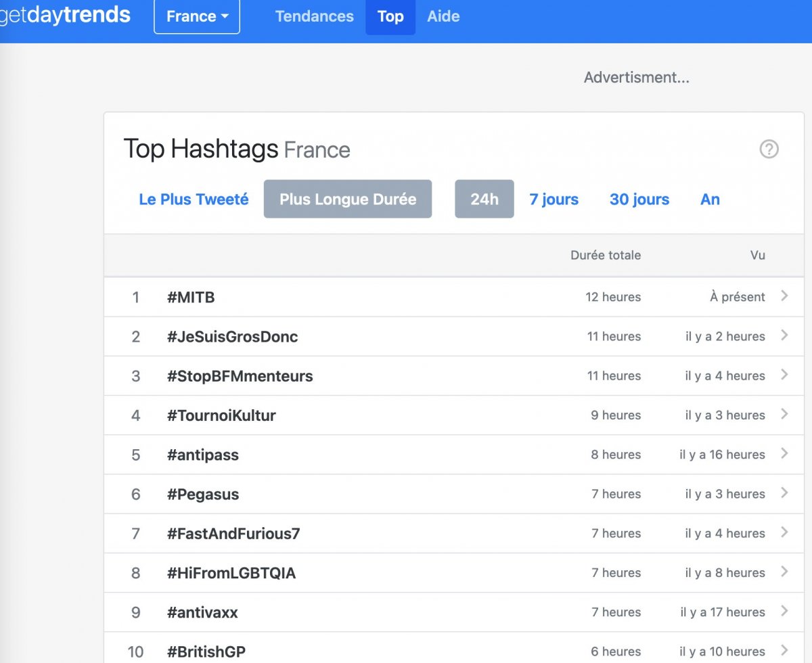This screenshot has height=663, width=812.
Task: Open the #FastAndFurious7 hashtag link
Action: click(233, 534)
